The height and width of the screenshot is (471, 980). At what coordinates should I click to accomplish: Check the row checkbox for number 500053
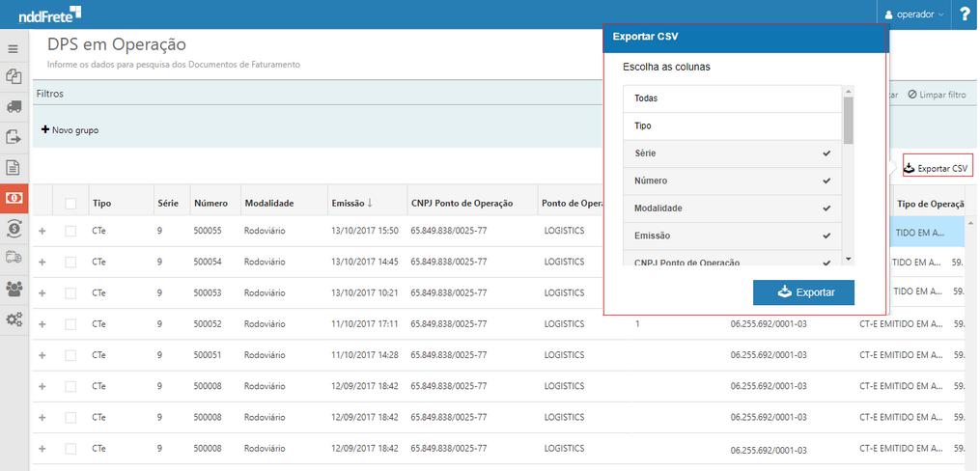(70, 293)
